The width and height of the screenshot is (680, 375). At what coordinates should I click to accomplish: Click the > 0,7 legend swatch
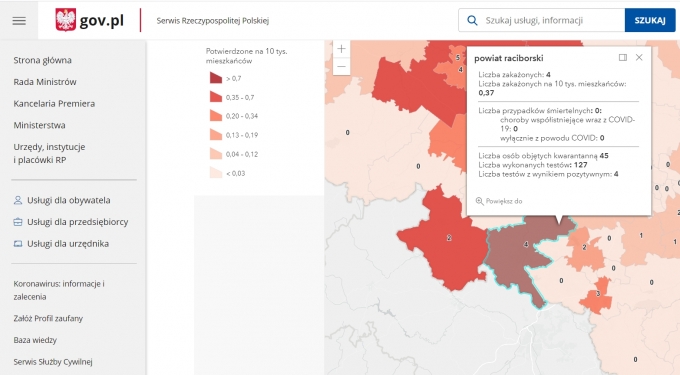tap(216, 78)
